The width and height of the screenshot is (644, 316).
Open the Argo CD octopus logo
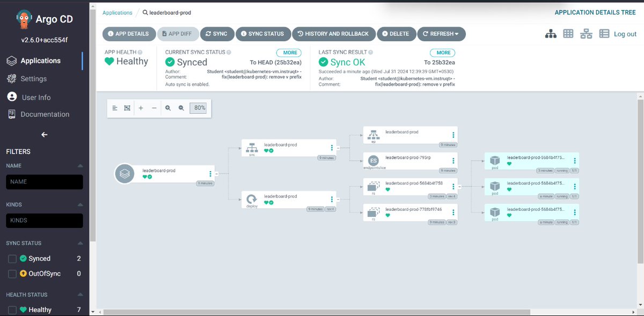(x=25, y=20)
